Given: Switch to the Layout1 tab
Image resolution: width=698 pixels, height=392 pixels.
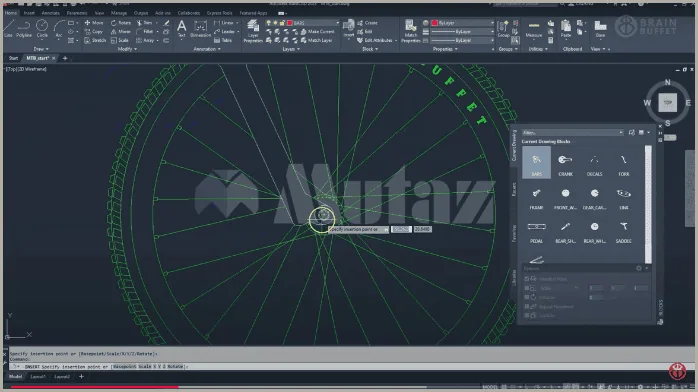Looking at the screenshot, I should tap(38, 377).
